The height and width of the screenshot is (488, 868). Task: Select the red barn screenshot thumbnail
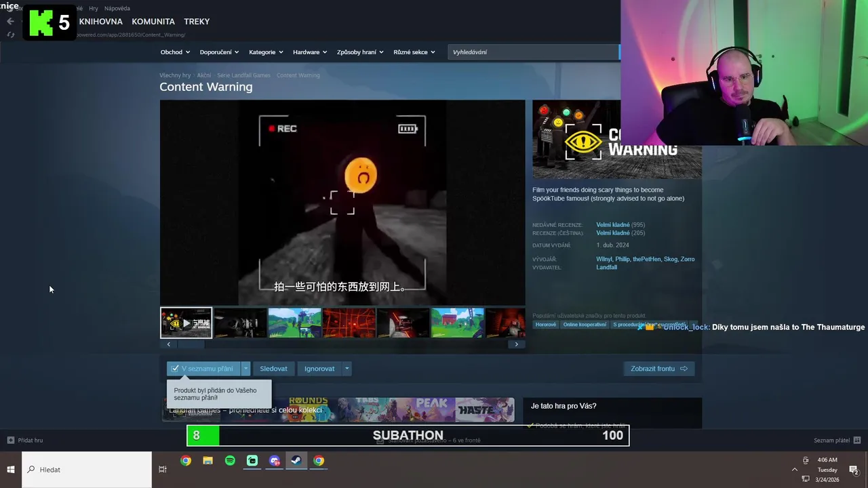coord(457,323)
